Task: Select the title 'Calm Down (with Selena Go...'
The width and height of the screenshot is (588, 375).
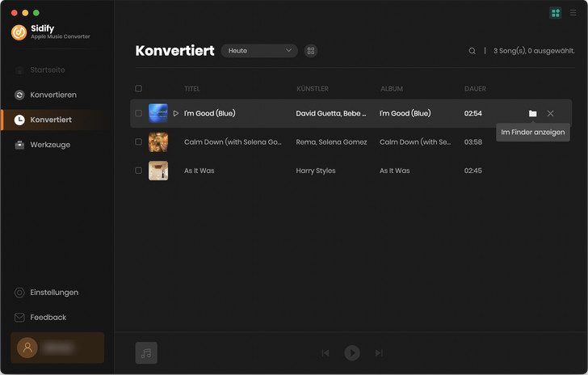Action: click(x=233, y=142)
